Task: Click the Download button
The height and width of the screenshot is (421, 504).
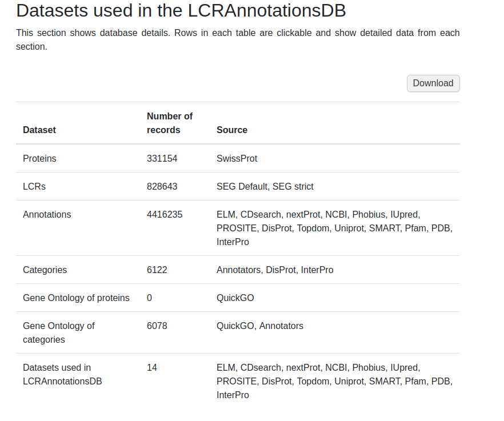Action: coord(433,83)
